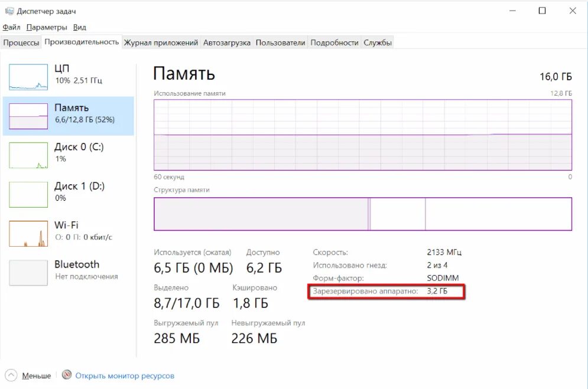This screenshot has height=389, width=588.
Task: Open the Вид menu
Action: coord(80,27)
